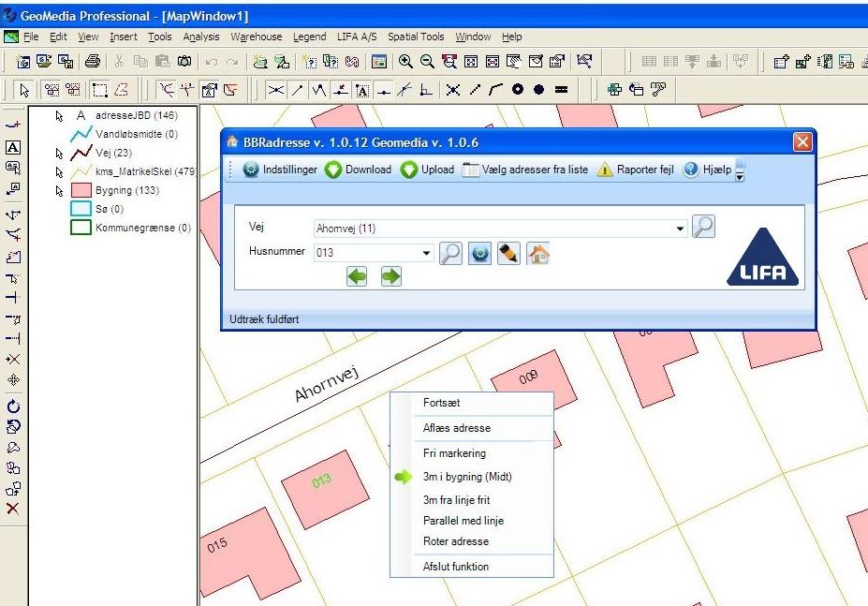The width and height of the screenshot is (868, 606).
Task: Click the Indstillinger button
Action: (280, 170)
